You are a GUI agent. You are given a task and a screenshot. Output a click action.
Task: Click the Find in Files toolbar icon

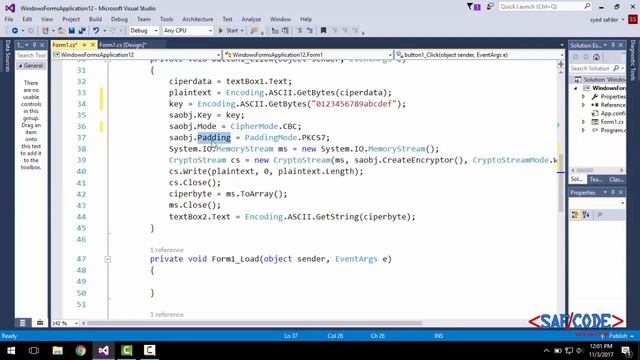(x=254, y=31)
